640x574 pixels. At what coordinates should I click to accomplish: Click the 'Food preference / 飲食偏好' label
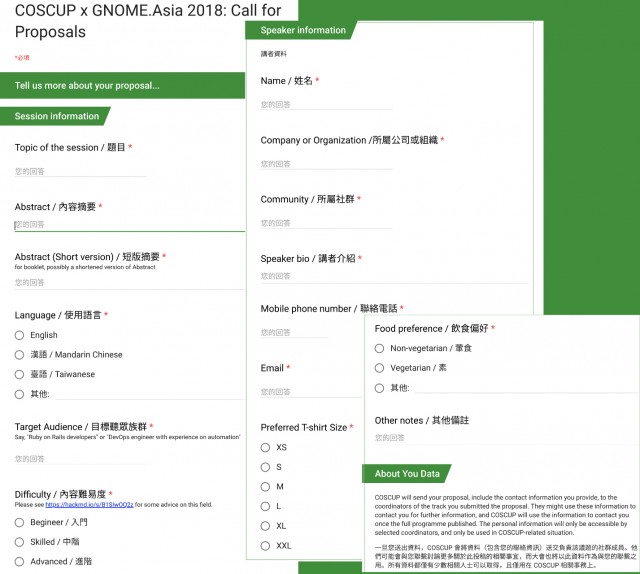[x=431, y=329]
